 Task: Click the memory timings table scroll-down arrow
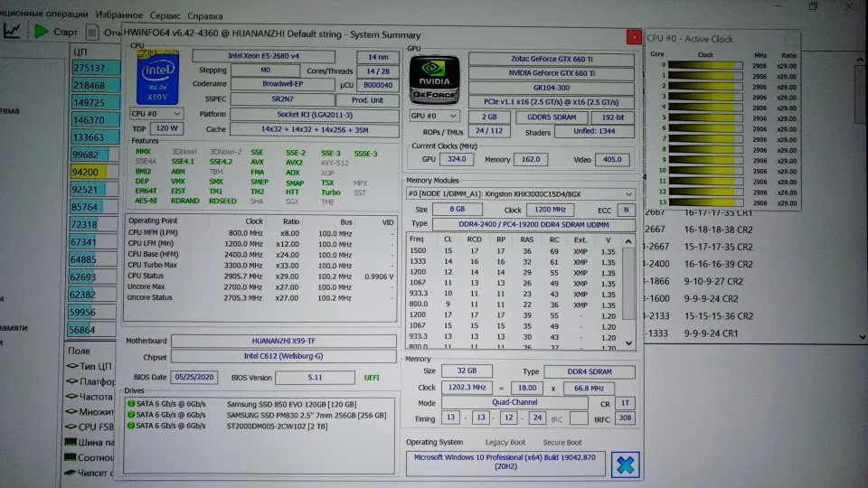[x=628, y=343]
